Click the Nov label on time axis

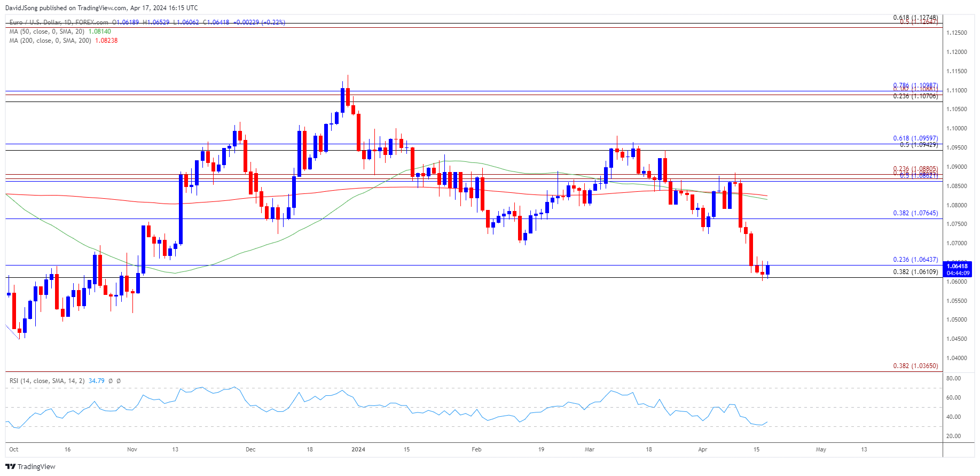(132, 449)
